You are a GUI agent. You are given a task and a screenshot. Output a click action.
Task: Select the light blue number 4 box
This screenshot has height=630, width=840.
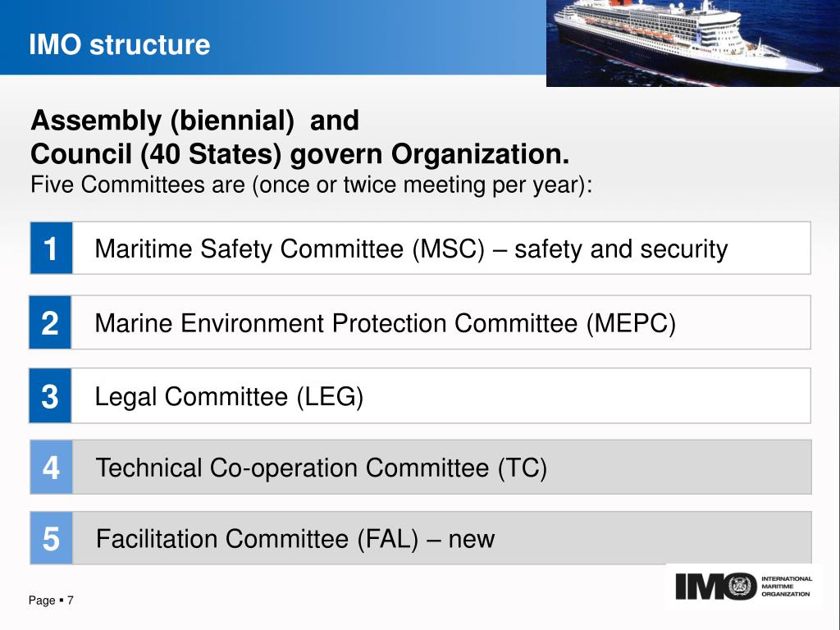tap(52, 467)
